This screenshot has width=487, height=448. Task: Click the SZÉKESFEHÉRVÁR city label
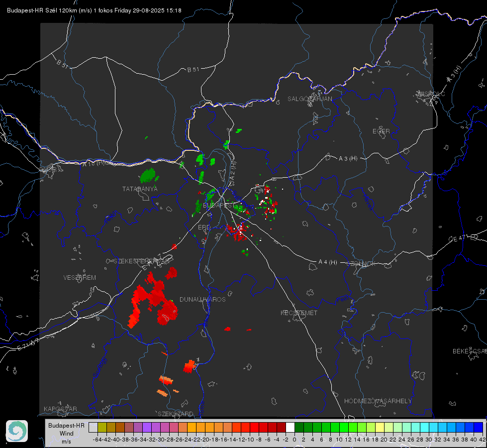(x=141, y=261)
